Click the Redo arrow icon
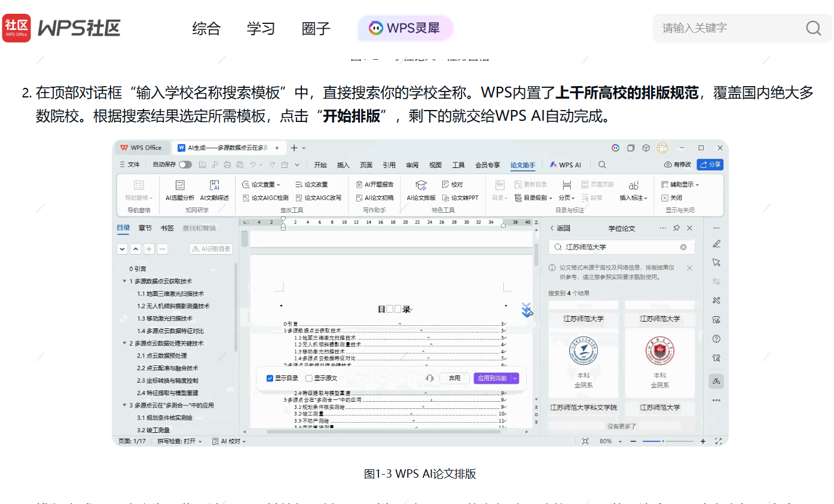 point(272,164)
